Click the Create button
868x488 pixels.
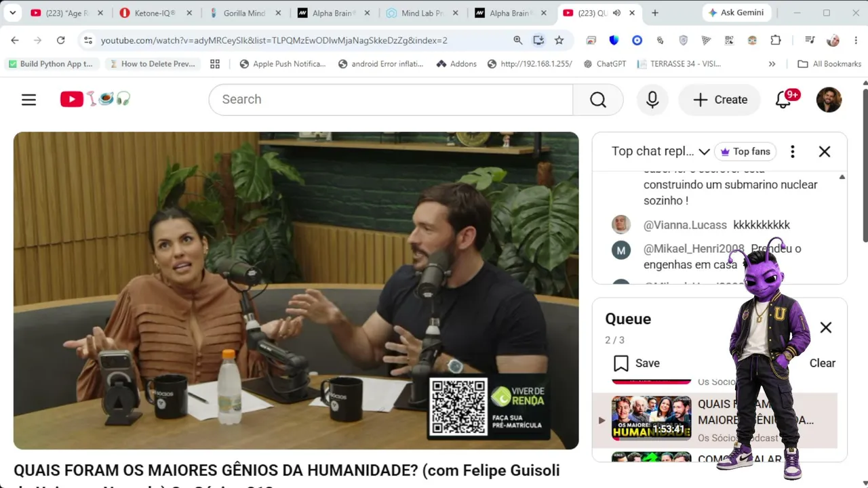click(719, 100)
